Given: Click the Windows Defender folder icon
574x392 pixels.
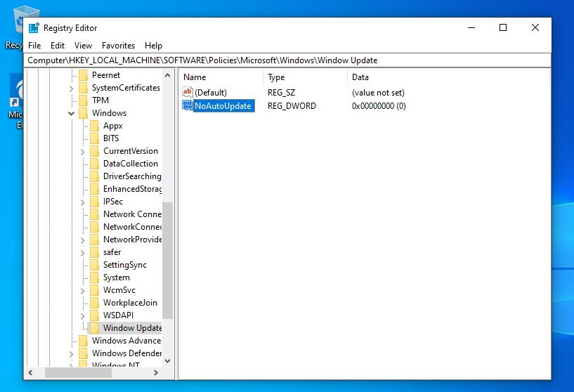Looking at the screenshot, I should 84,353.
